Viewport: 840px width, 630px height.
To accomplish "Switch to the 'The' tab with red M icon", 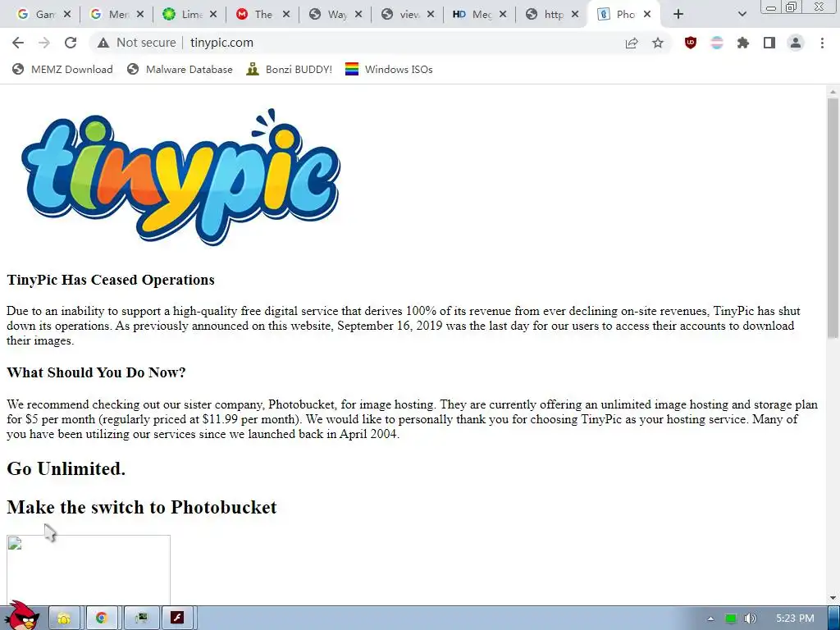I will click(256, 15).
